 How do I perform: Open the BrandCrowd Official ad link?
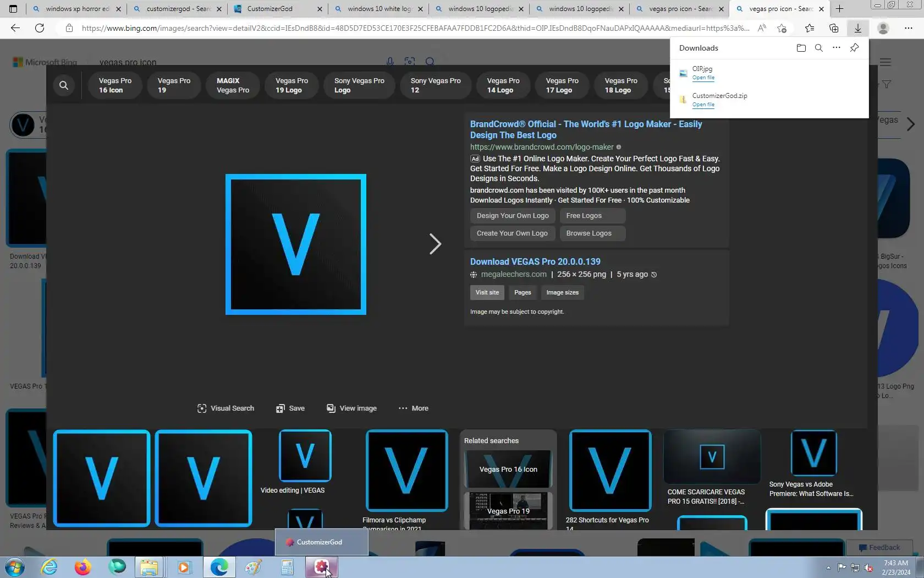tap(586, 129)
